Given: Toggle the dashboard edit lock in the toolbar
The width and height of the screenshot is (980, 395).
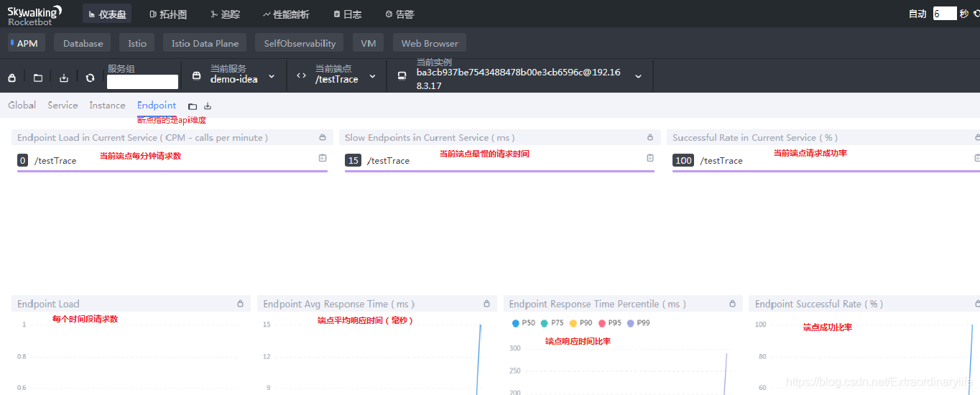Looking at the screenshot, I should point(11,78).
